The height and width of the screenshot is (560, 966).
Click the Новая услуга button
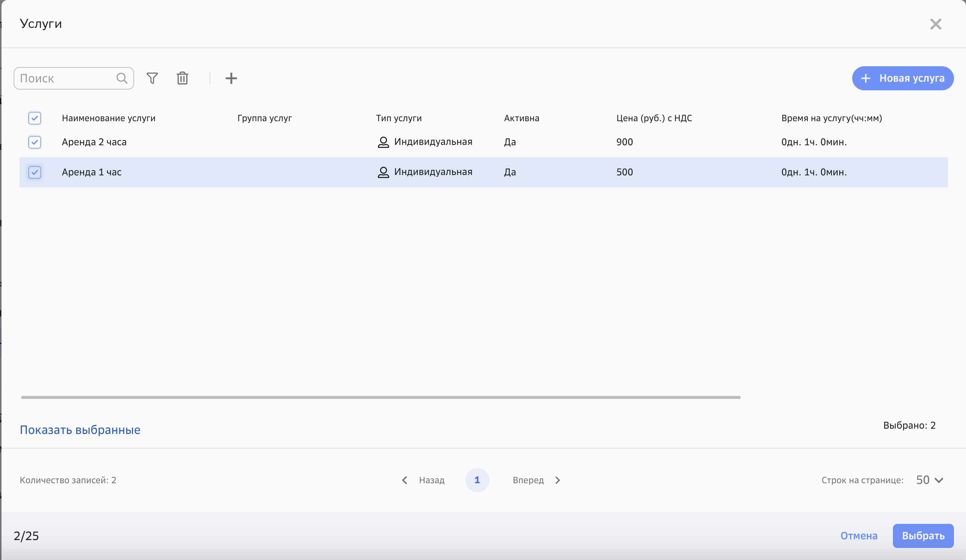(902, 78)
